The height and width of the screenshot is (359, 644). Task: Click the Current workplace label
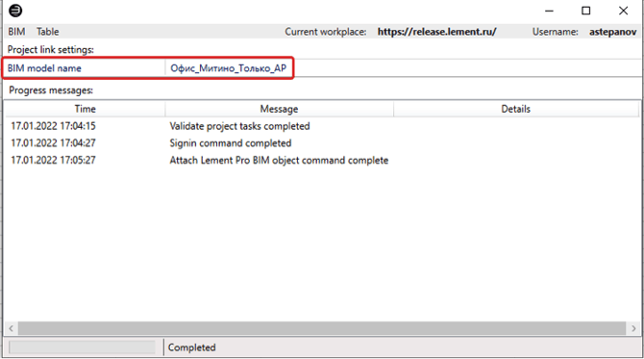(326, 32)
